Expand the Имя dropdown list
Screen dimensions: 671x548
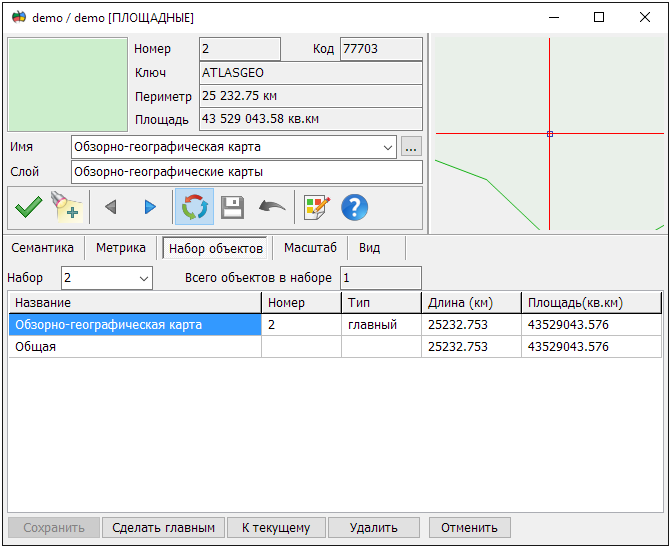click(388, 147)
